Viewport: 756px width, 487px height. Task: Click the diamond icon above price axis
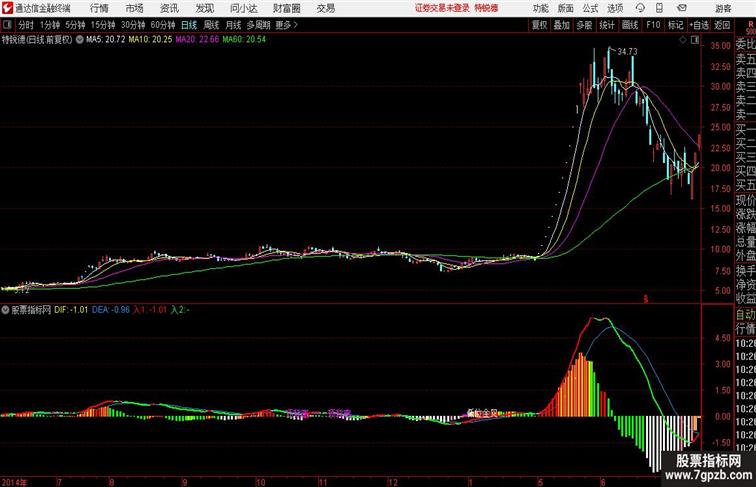pyautogui.click(x=683, y=40)
